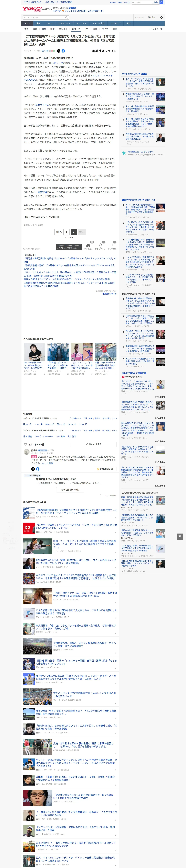Open Nintendo Switch 2 article thumbnail

coord(29,528)
